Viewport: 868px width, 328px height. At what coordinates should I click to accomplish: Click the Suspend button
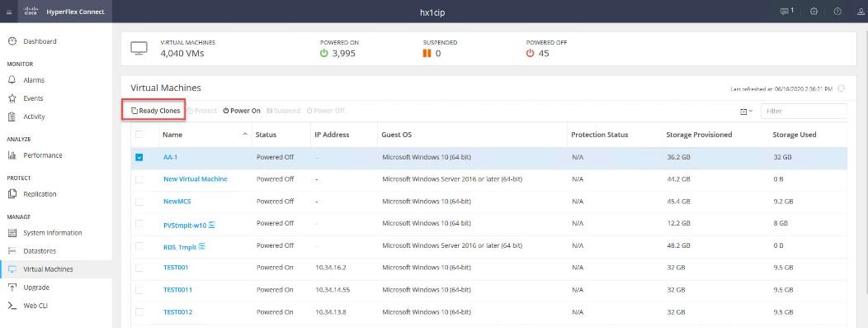point(284,111)
